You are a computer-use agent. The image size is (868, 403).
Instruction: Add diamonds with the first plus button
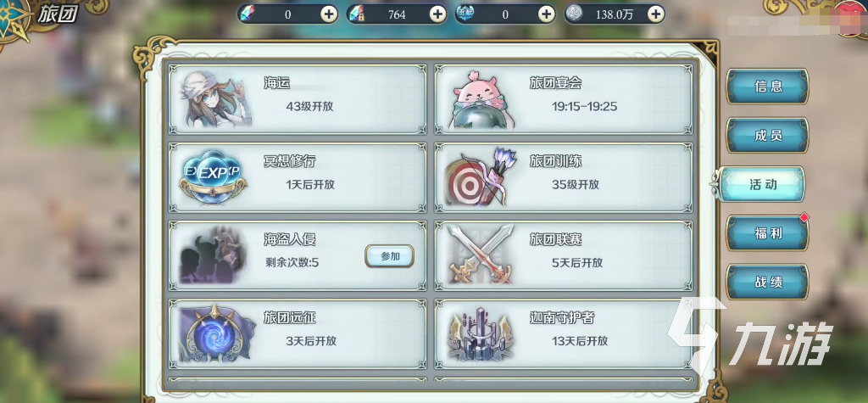(x=329, y=14)
